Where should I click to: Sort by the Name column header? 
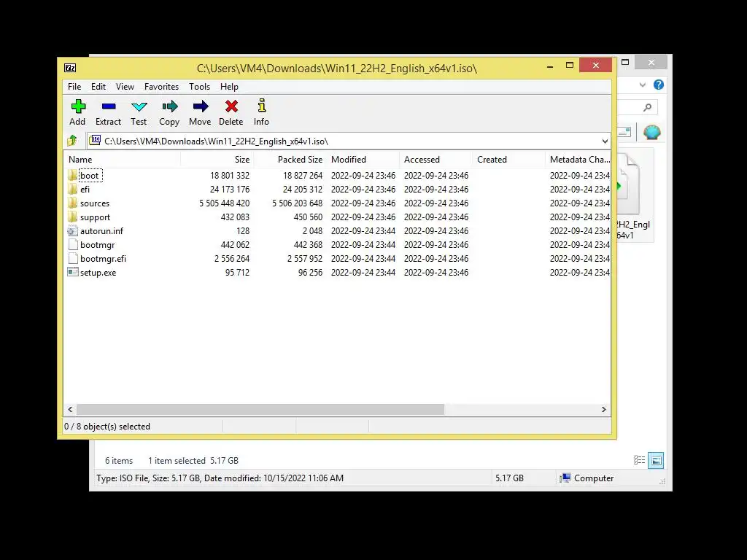(122, 160)
